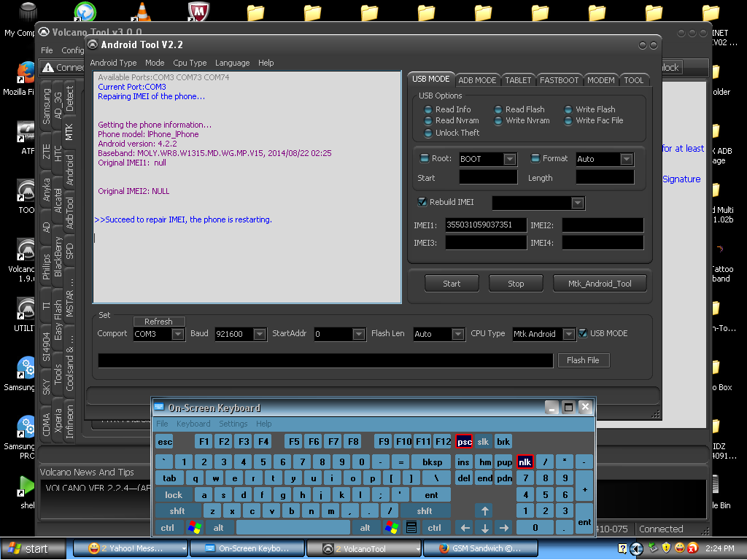
Task: Switch to the FASTBOOT tab
Action: 559,80
